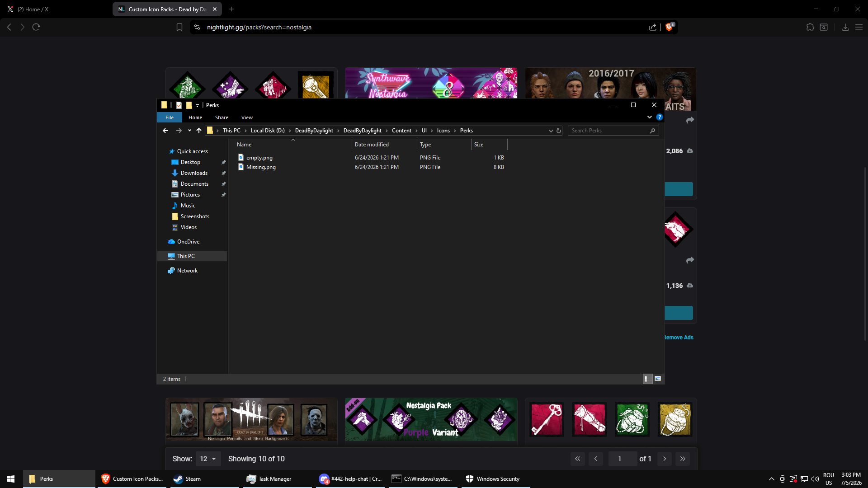Open Downloads in the navigation pane
This screenshot has height=488, width=868.
tap(194, 173)
